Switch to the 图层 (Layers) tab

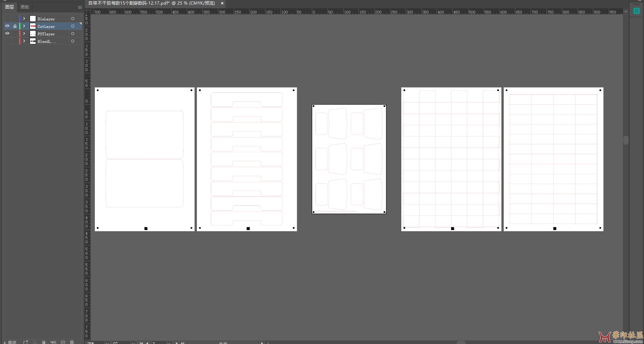tap(10, 7)
